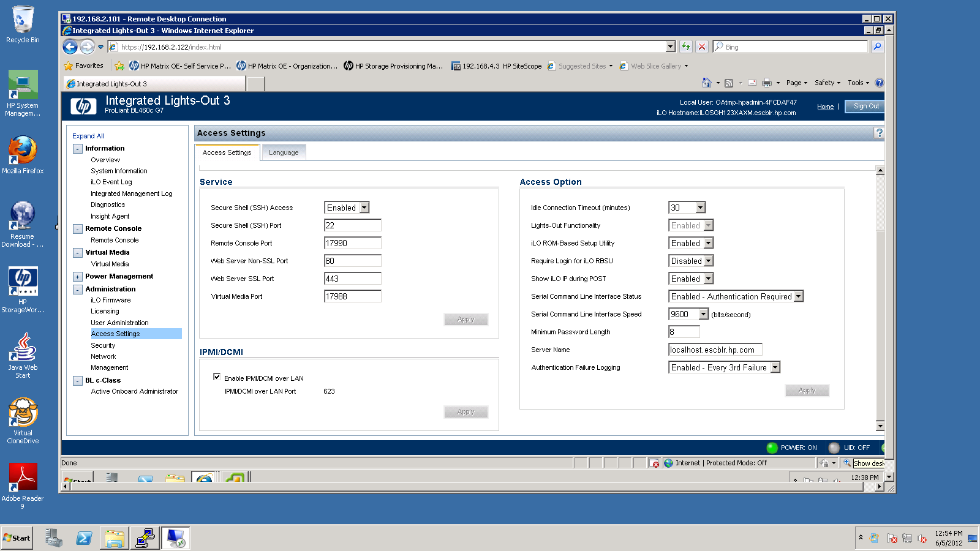
Task: Click the browser Home house icon
Action: (x=706, y=83)
